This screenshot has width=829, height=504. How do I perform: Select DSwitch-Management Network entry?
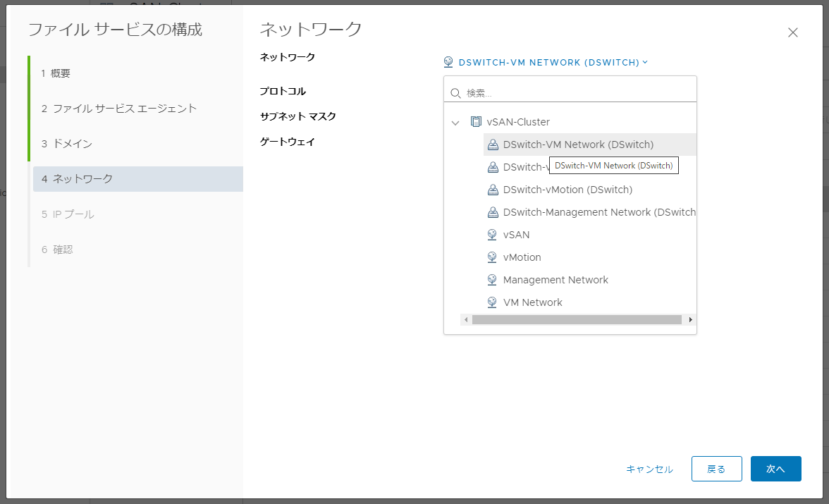[599, 212]
